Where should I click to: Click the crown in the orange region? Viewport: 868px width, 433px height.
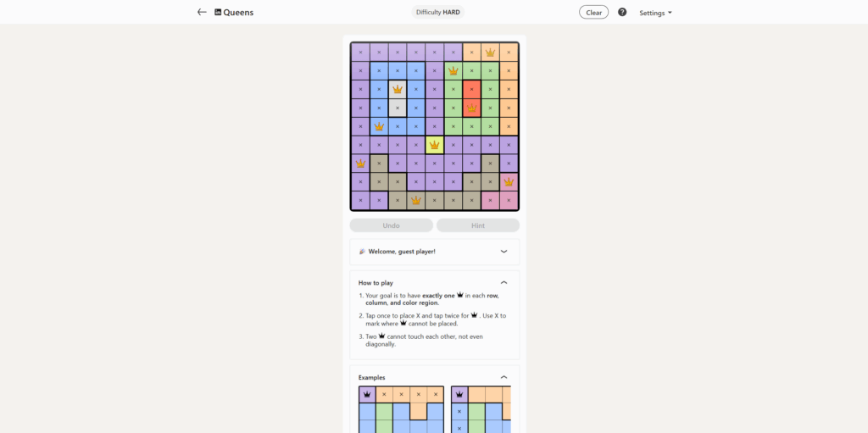pyautogui.click(x=490, y=53)
